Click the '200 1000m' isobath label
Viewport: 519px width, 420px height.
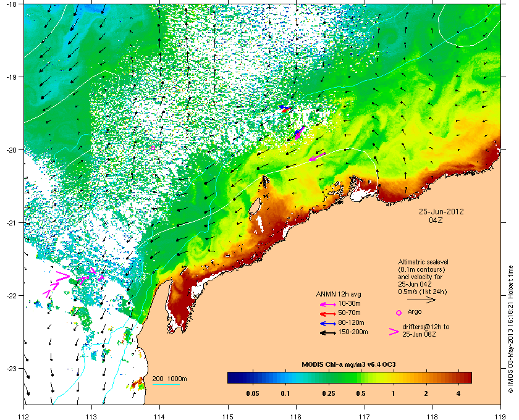[169, 379]
